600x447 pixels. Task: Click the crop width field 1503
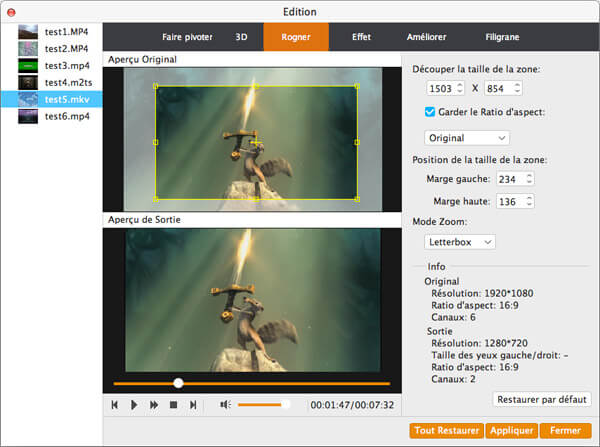[x=441, y=88]
